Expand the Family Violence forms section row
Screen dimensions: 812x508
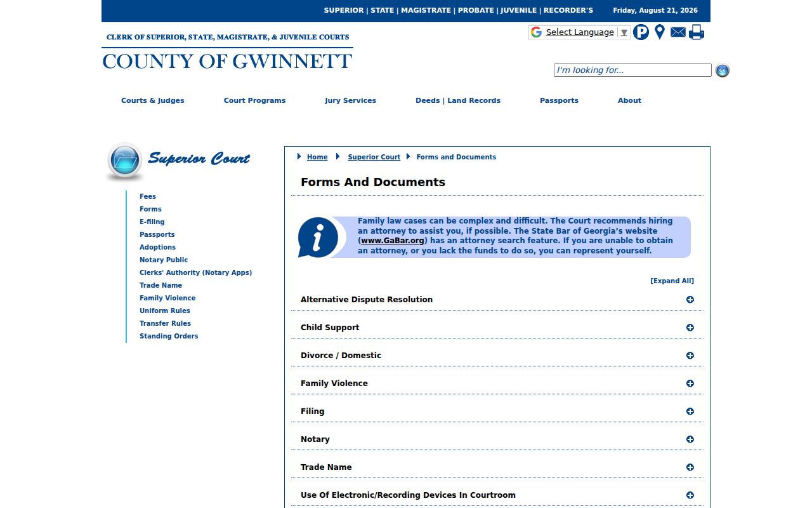click(x=497, y=384)
